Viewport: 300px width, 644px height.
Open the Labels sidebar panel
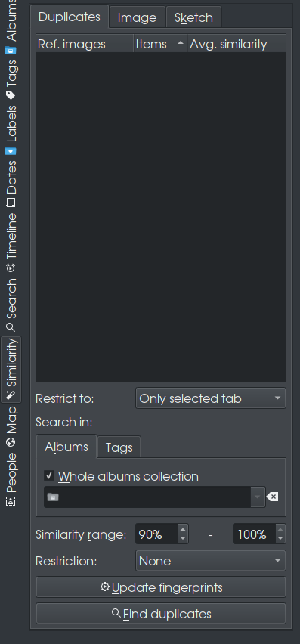11,130
